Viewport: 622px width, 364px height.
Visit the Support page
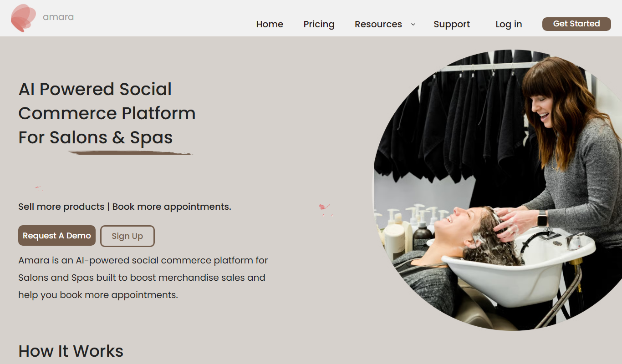click(x=452, y=24)
